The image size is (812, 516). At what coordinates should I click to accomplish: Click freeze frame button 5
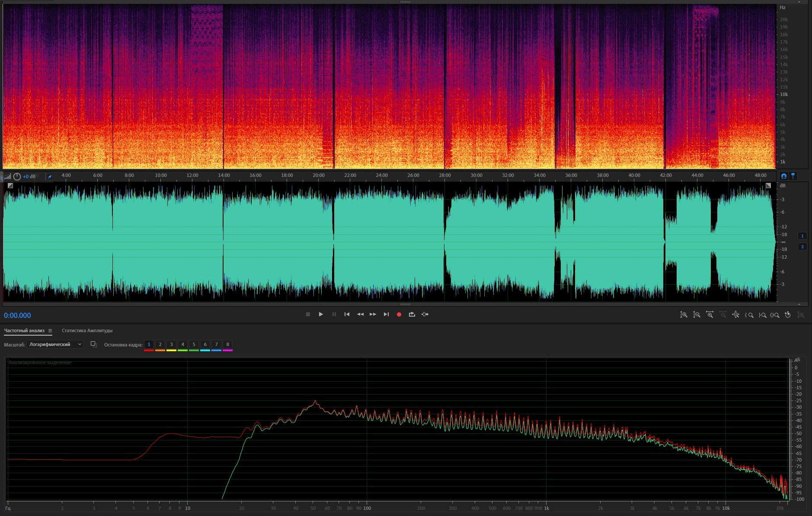(x=194, y=344)
